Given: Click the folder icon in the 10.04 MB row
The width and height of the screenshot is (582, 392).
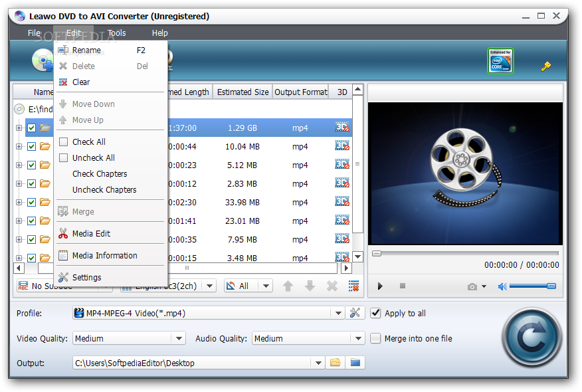Looking at the screenshot, I should (x=45, y=146).
